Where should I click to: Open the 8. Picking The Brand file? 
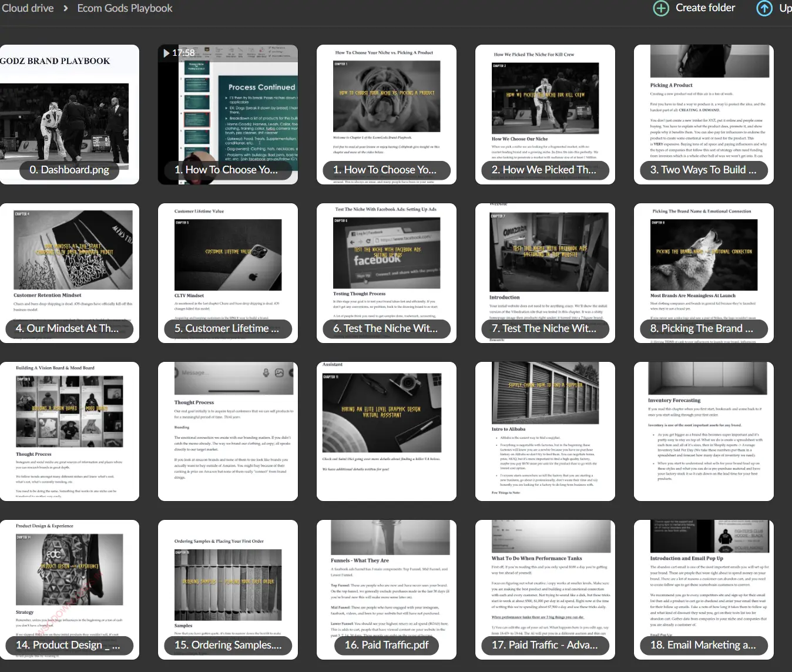(x=704, y=273)
